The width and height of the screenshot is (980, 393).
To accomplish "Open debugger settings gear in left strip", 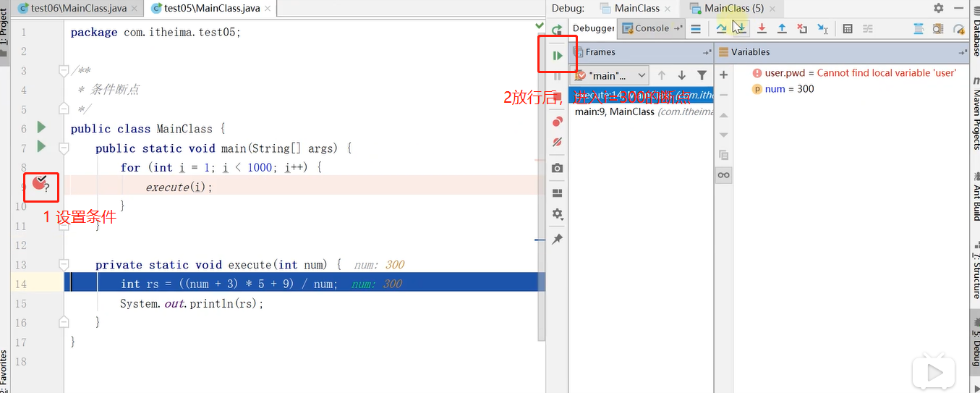I will [557, 214].
